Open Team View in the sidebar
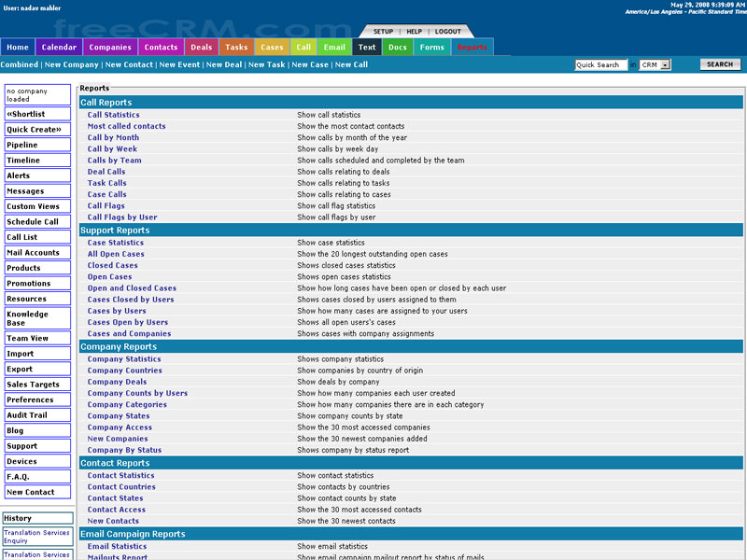747x560 pixels. (37, 338)
